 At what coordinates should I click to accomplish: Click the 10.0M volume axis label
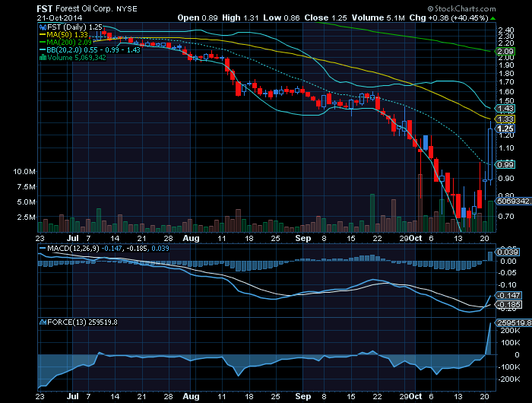24,171
